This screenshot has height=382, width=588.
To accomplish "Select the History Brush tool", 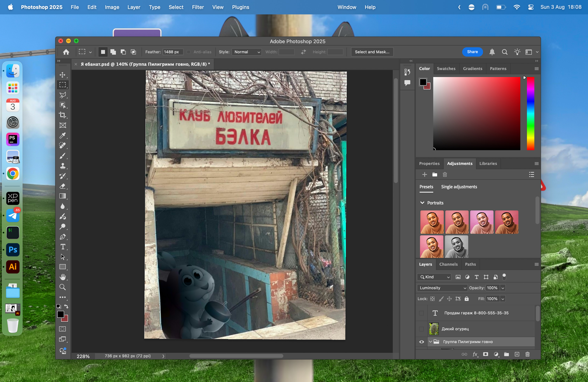I will [62, 176].
